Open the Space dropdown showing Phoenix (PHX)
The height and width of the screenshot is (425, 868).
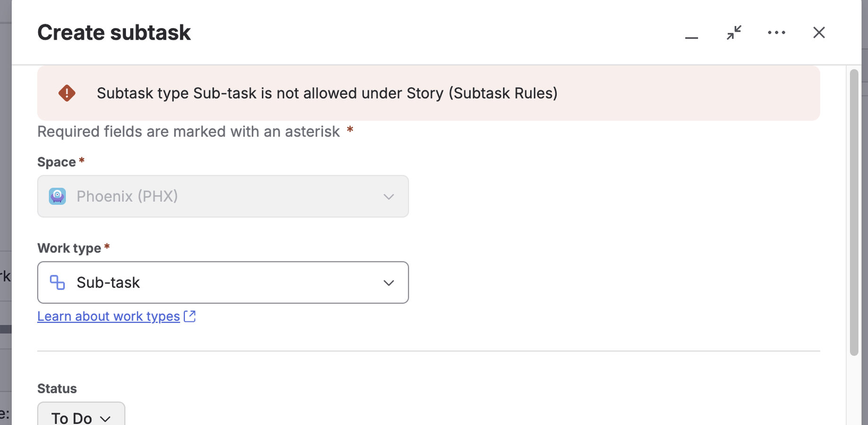pos(223,196)
